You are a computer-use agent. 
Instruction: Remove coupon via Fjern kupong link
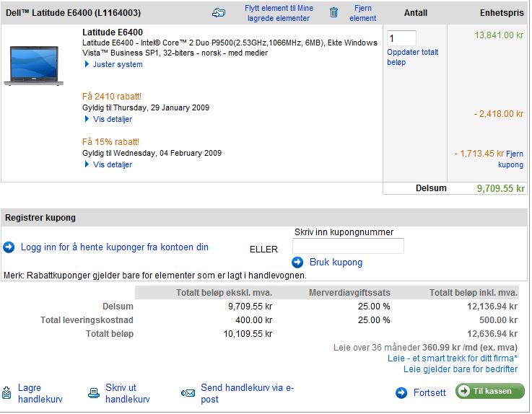click(514, 159)
